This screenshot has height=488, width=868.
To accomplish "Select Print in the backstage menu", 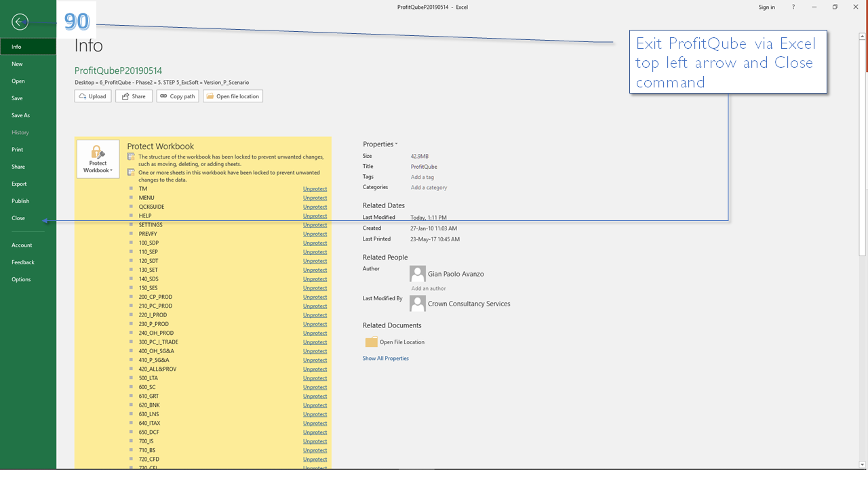I will tap(28, 150).
